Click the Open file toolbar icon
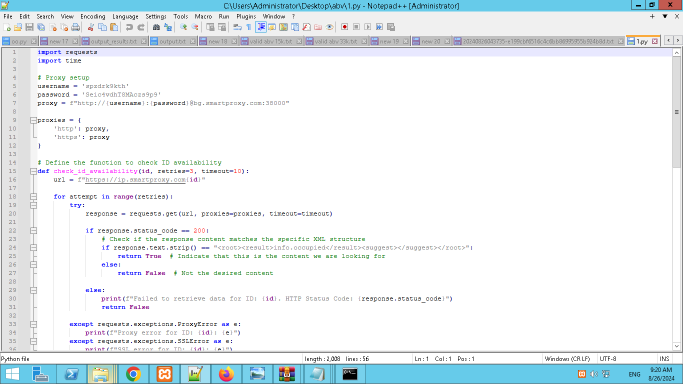 tap(18, 27)
